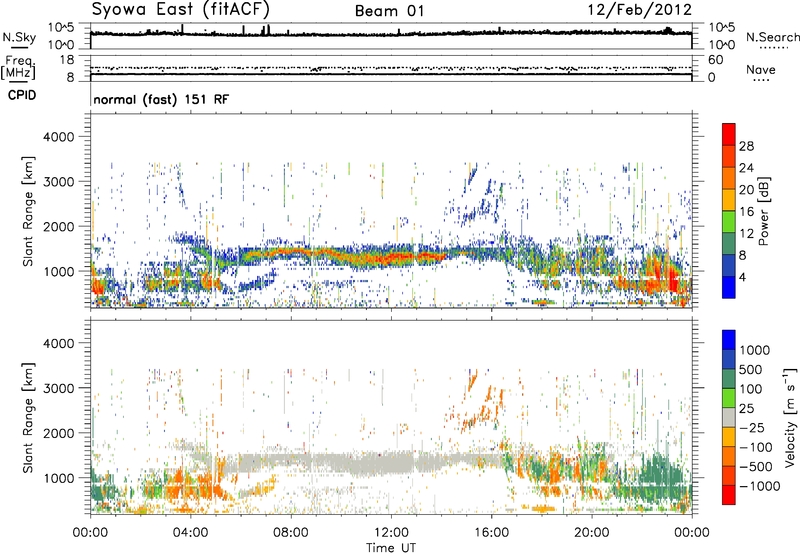Screen dimensions: 800x554
Task: Pick the red top segment of power colorbar
Action: 729,135
